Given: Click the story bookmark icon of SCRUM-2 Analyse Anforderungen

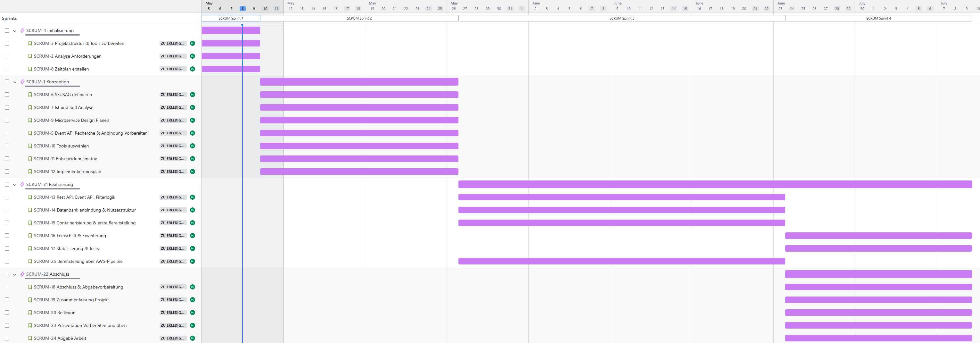Looking at the screenshot, I should tap(30, 56).
